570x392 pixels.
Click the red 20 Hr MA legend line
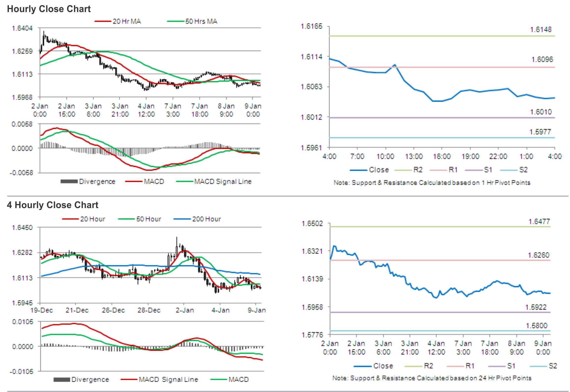pyautogui.click(x=103, y=21)
